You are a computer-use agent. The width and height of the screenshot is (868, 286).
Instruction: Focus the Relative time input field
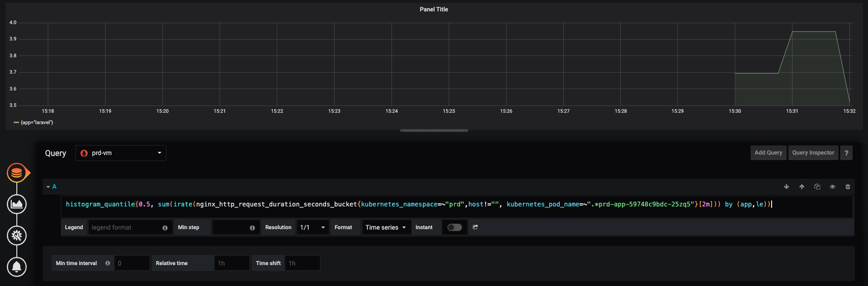click(x=232, y=263)
